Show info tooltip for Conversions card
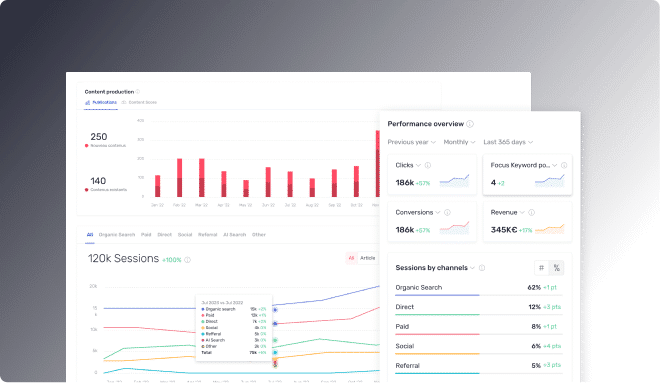Screen dimensions: 660x383 tap(447, 212)
